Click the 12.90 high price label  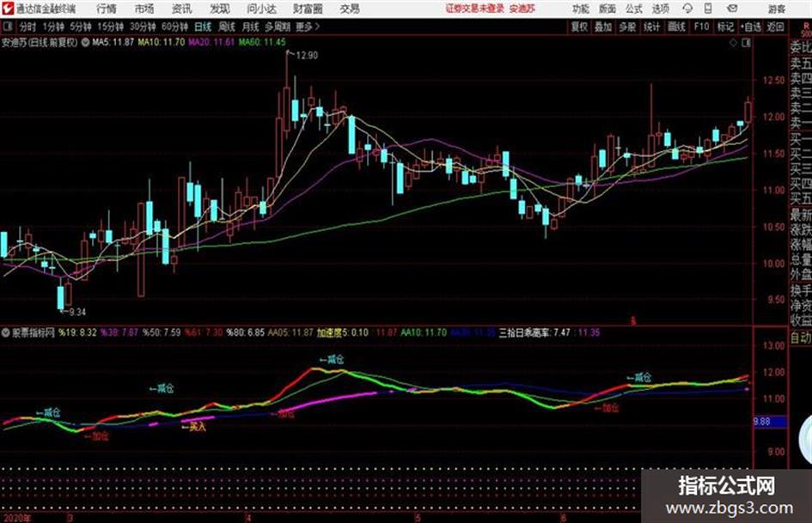coord(307,56)
